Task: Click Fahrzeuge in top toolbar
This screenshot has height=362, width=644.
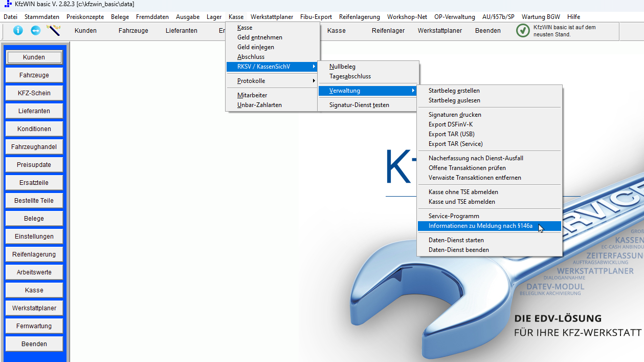Action: pos(134,31)
